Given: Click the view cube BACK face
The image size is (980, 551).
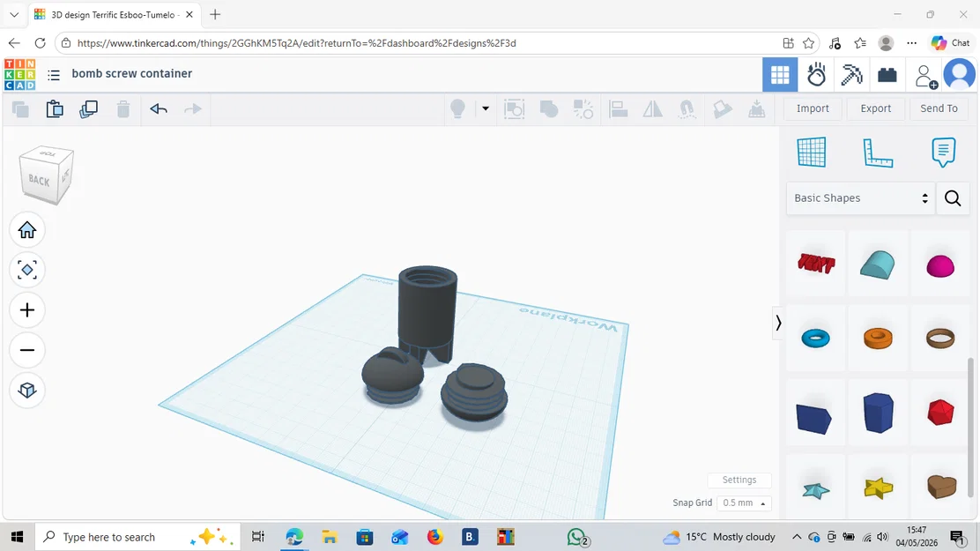Looking at the screenshot, I should pos(40,180).
